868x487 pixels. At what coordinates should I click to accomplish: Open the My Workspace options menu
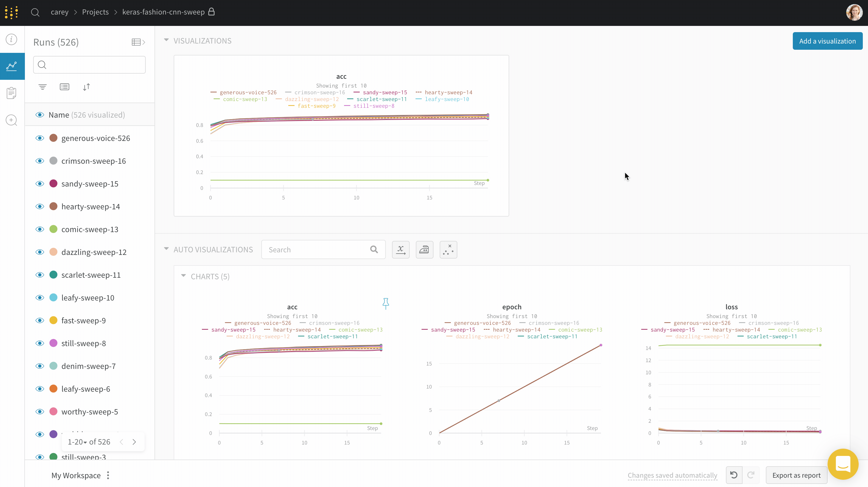coord(108,476)
